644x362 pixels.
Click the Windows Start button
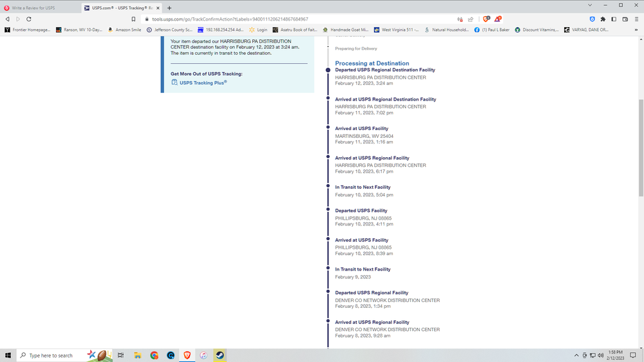pyautogui.click(x=8, y=355)
